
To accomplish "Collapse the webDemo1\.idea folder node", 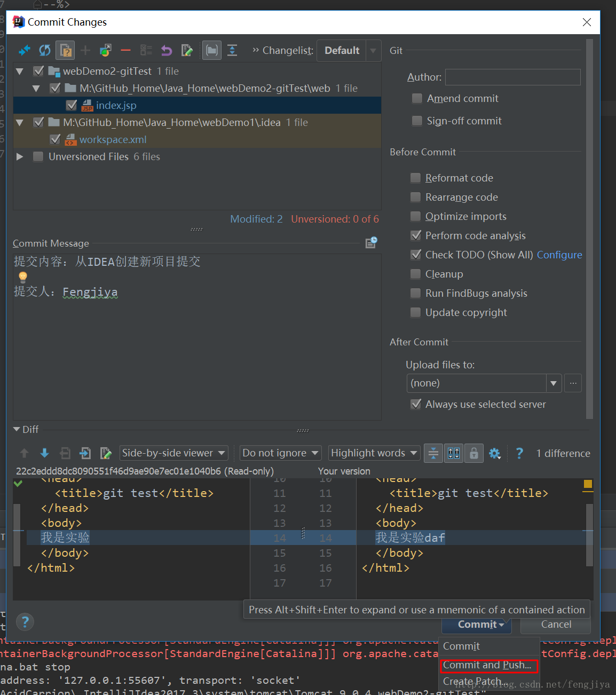I will click(x=20, y=122).
